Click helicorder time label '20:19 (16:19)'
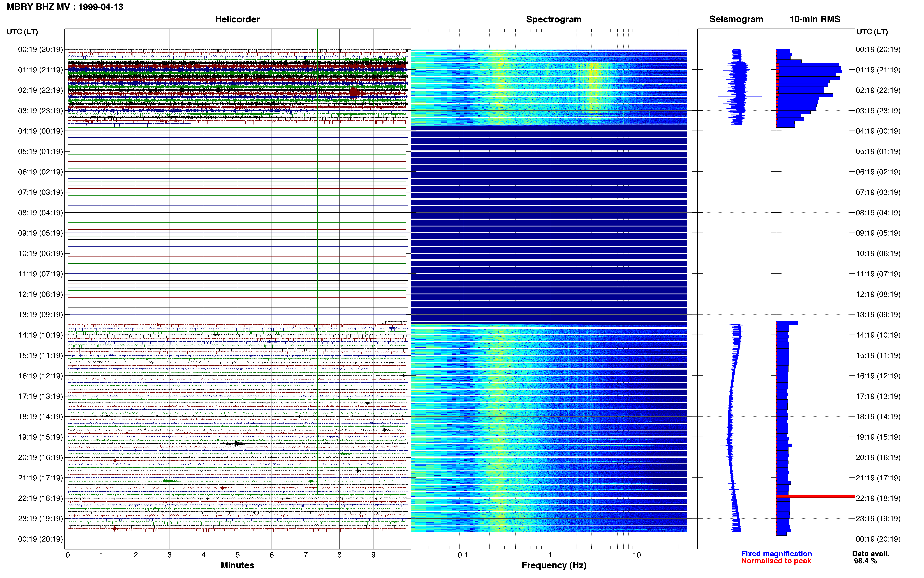This screenshot has height=578, width=924. [40, 457]
